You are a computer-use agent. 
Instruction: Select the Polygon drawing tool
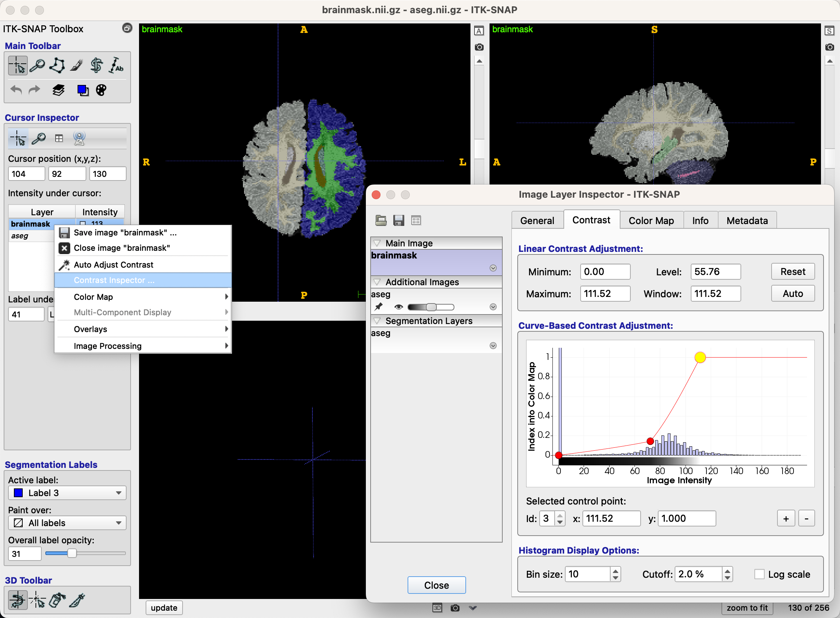pyautogui.click(x=57, y=66)
